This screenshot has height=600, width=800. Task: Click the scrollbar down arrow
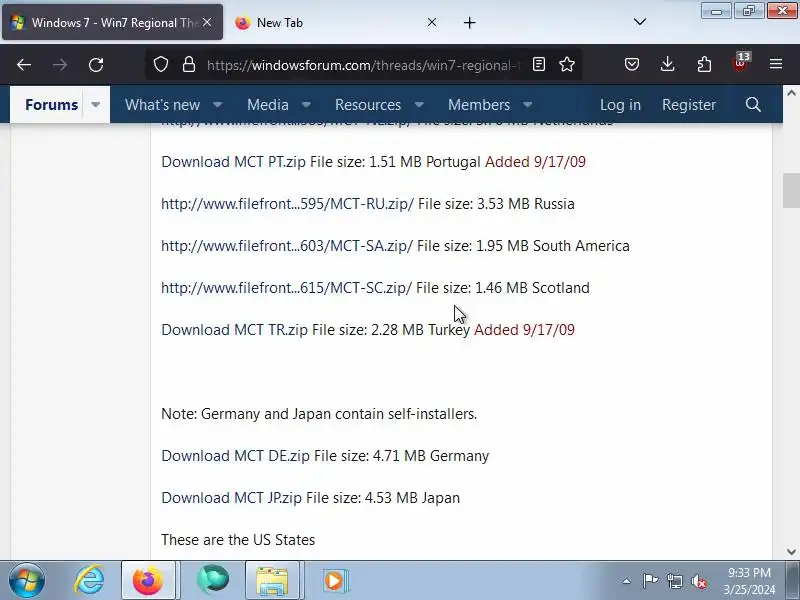coord(791,552)
